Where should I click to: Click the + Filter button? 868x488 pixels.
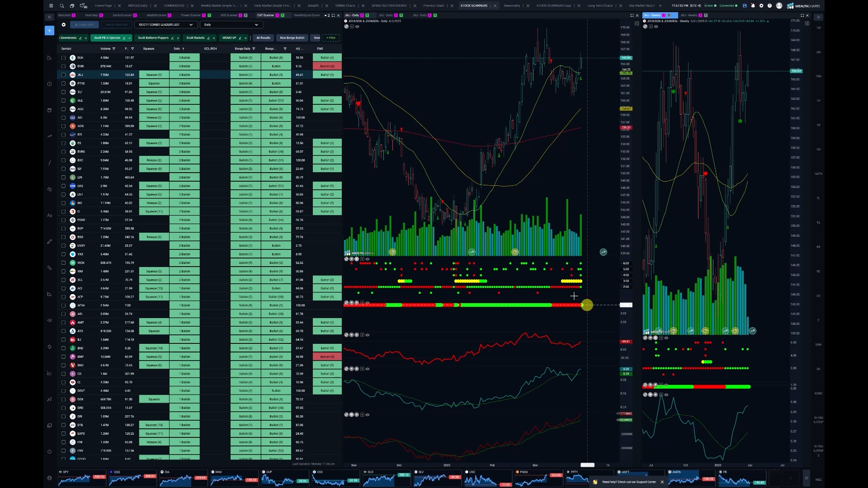click(331, 38)
